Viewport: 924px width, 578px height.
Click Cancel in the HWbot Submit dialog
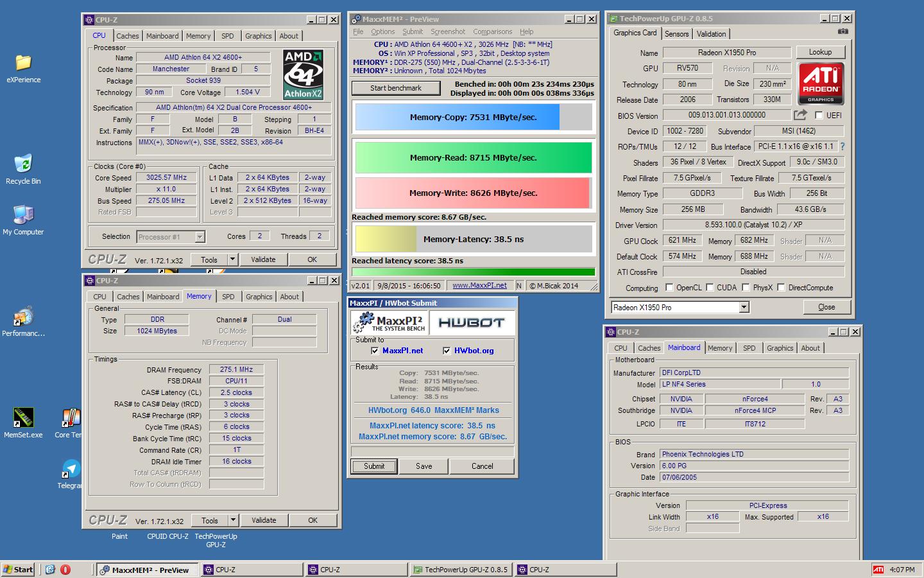(482, 466)
